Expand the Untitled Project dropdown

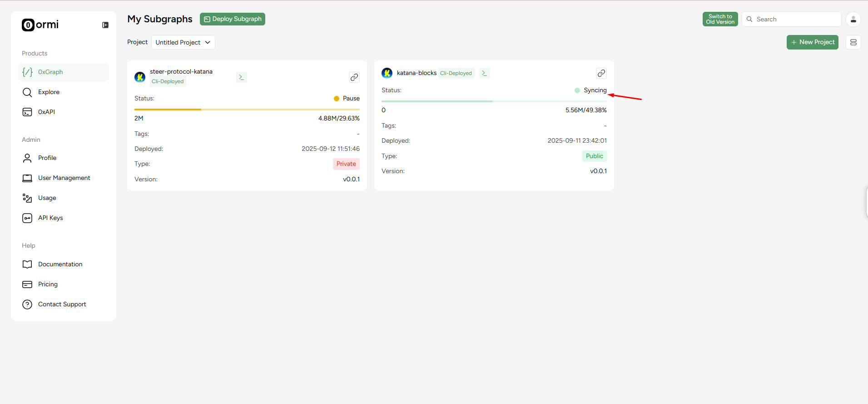(x=183, y=42)
